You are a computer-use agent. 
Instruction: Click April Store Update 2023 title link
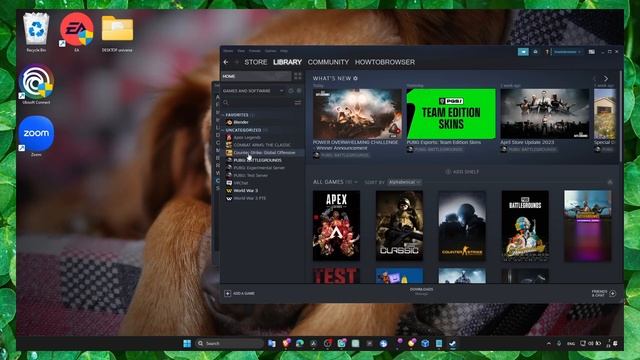pos(527,142)
